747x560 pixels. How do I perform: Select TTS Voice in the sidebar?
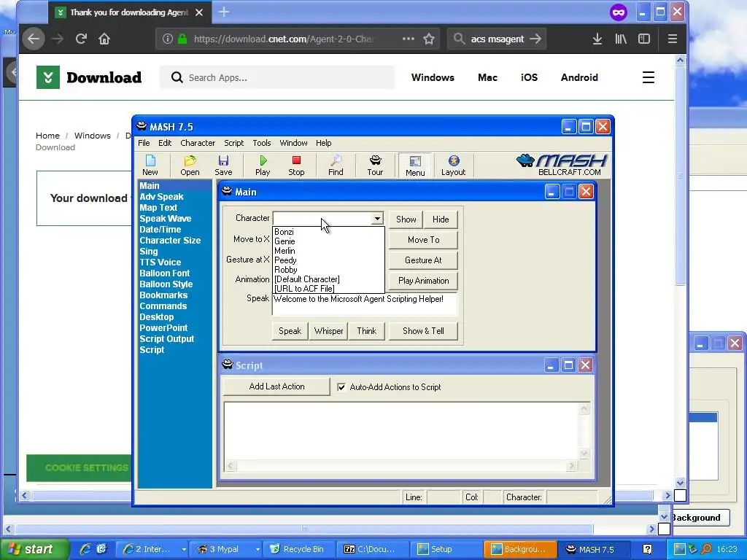(x=160, y=262)
